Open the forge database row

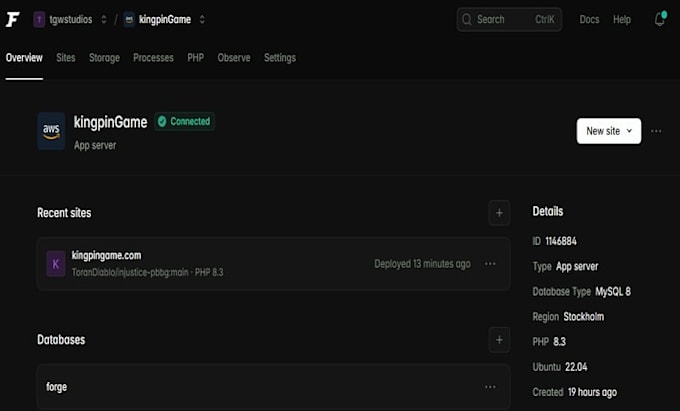(273, 387)
